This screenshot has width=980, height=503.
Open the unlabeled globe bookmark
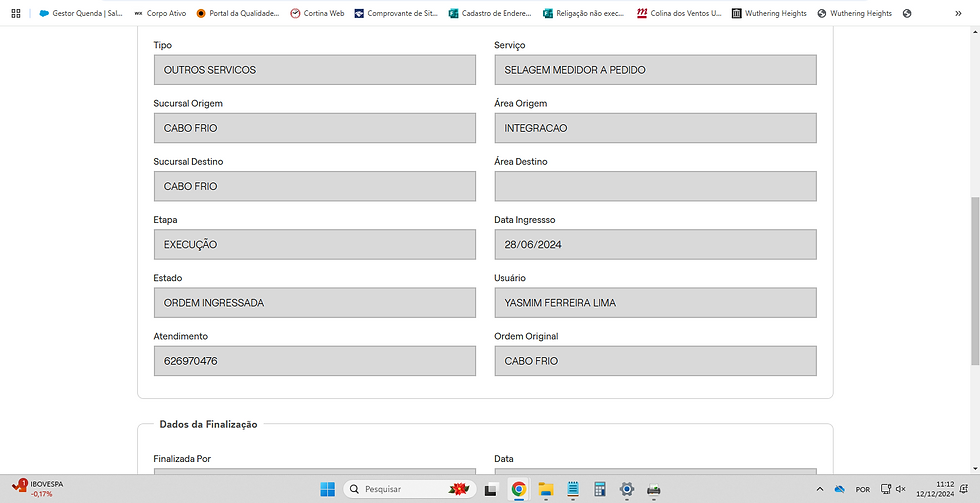click(x=907, y=13)
